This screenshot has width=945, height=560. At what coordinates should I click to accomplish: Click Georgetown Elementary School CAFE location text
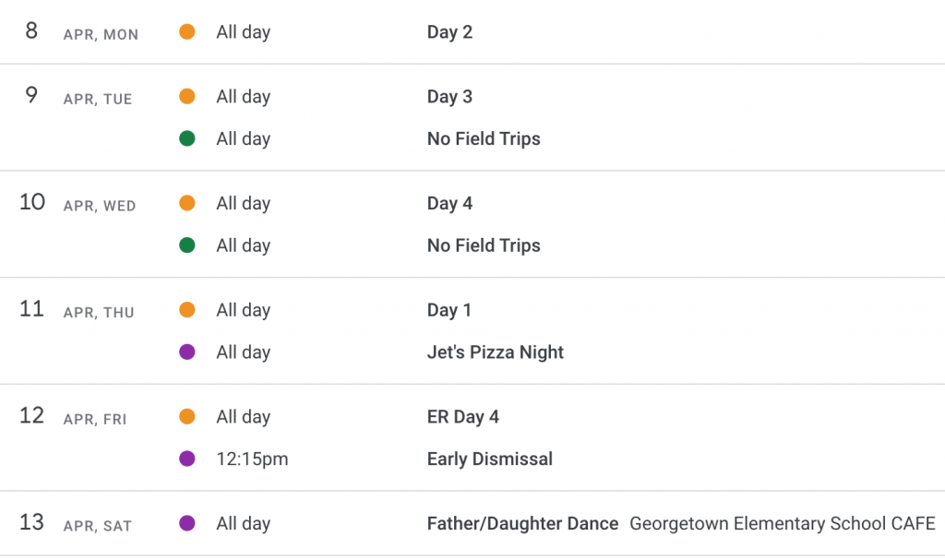783,523
